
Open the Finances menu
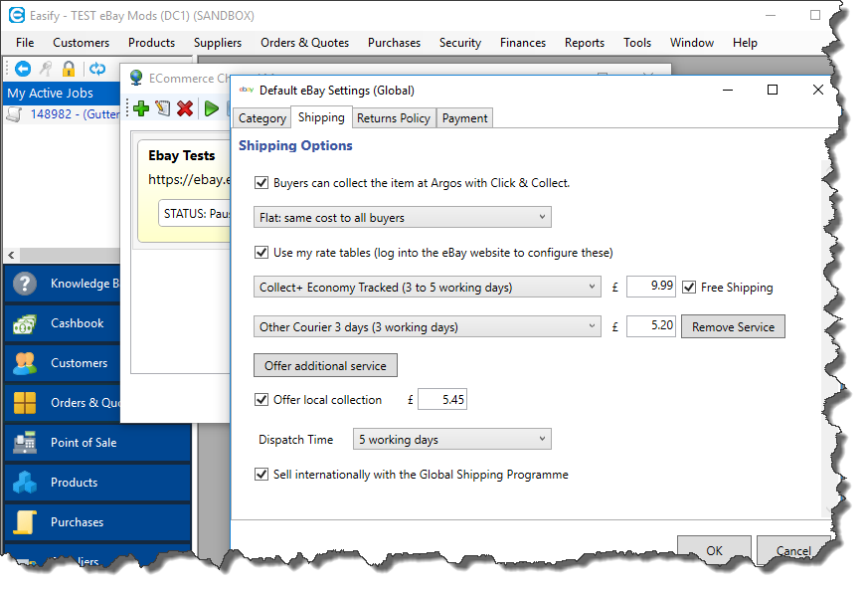click(523, 43)
